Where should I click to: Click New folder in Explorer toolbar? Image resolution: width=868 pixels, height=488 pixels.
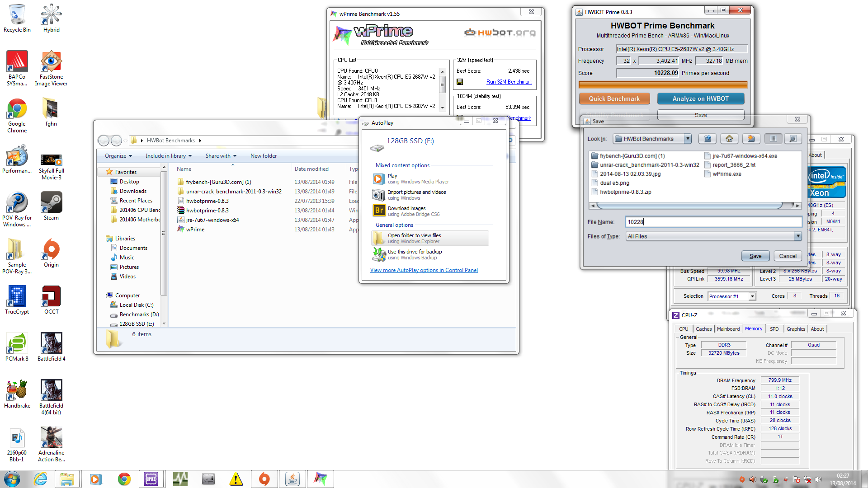264,156
